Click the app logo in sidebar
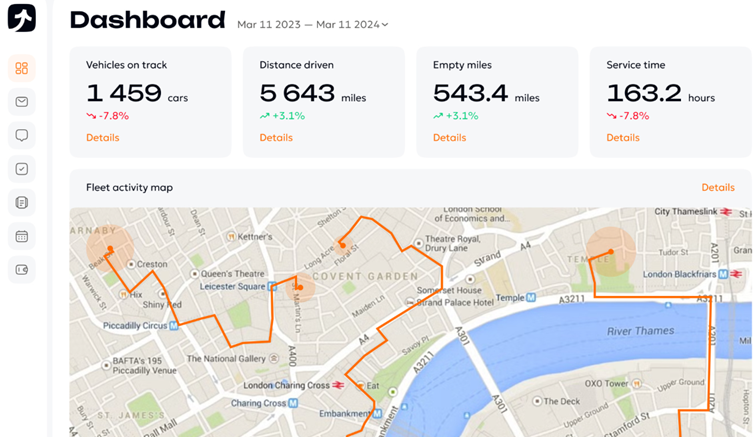This screenshot has width=754, height=437. [x=21, y=18]
